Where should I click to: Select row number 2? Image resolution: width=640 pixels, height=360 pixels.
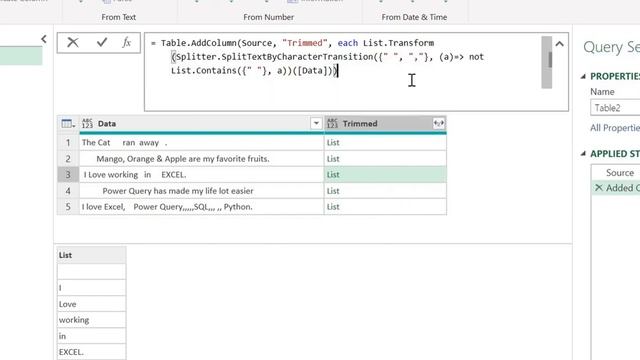[x=68, y=158]
